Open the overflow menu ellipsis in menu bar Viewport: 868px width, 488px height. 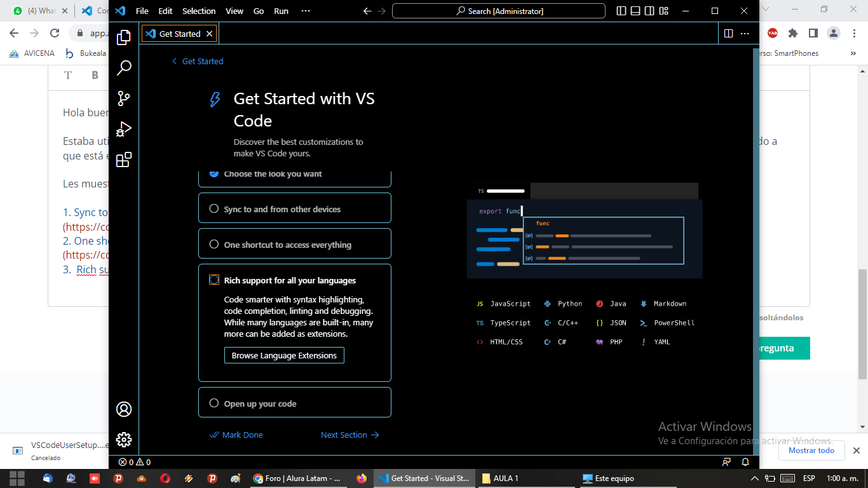[306, 11]
